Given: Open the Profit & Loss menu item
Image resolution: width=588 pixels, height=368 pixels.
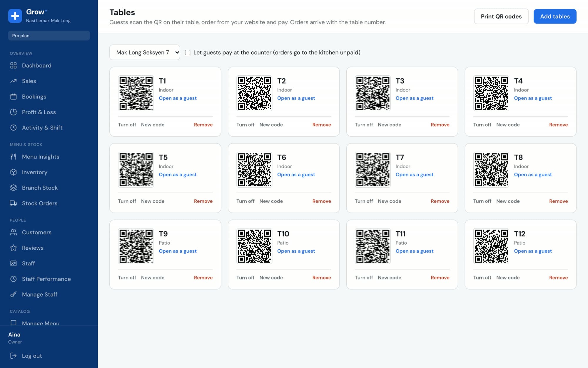Looking at the screenshot, I should coord(49,112).
